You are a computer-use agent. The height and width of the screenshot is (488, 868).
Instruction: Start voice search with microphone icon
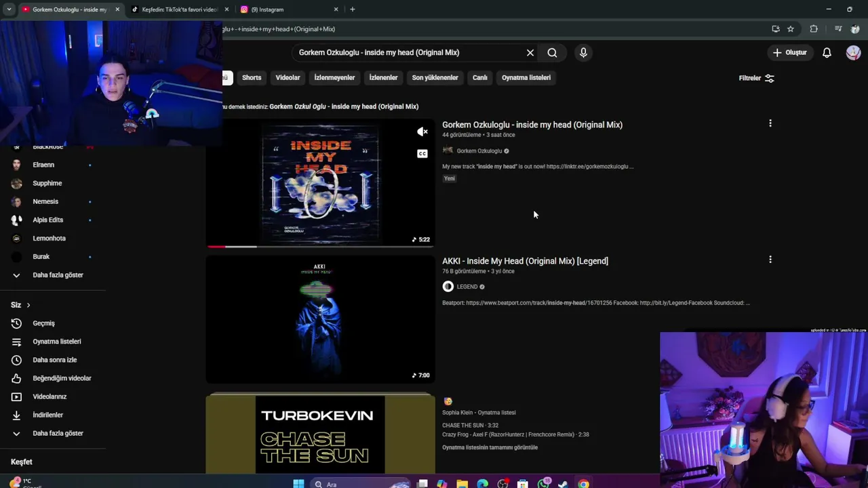tap(583, 52)
